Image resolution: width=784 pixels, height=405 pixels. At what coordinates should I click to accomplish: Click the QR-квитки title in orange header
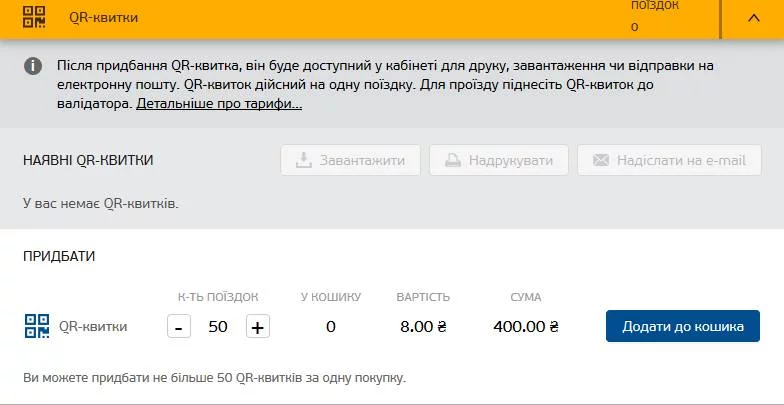(104, 18)
